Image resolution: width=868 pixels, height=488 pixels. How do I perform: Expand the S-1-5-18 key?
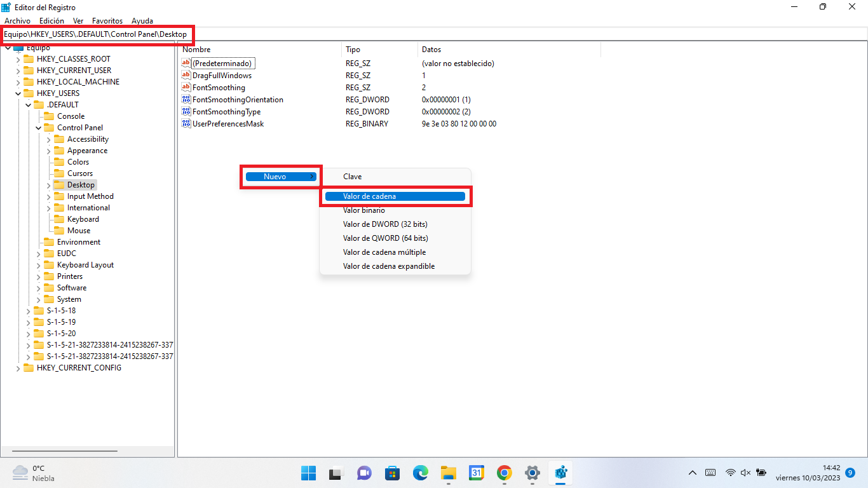coord(28,311)
